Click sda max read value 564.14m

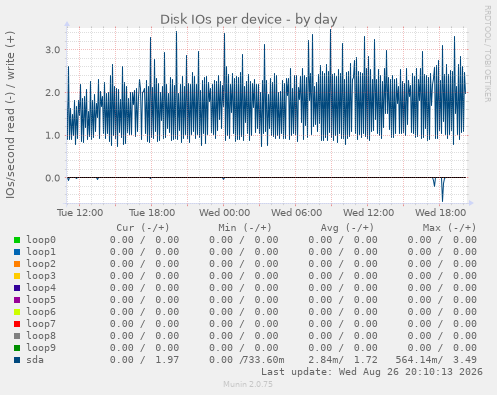point(416,360)
